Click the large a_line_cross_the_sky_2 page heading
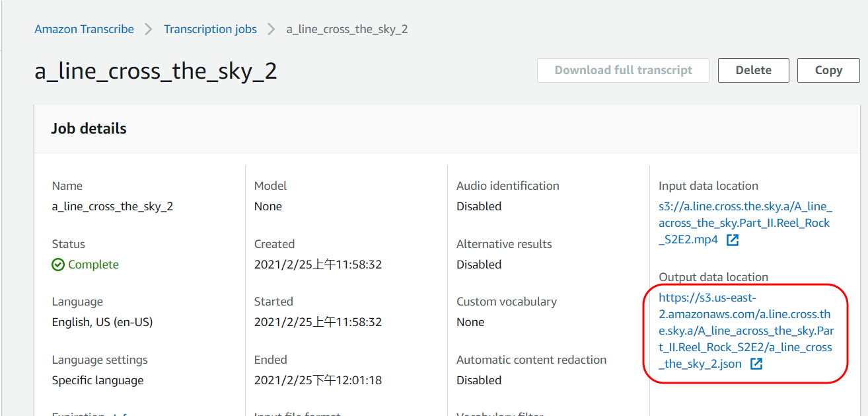Screen dimensions: 868x416 (156, 71)
